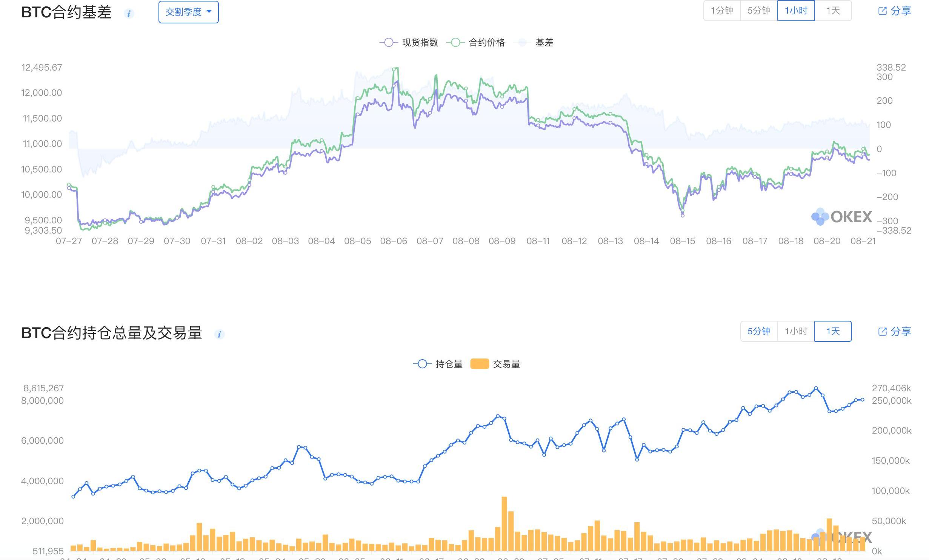Click info icon beside BTC合约基差 title
Image resolution: width=929 pixels, height=560 pixels.
click(129, 14)
